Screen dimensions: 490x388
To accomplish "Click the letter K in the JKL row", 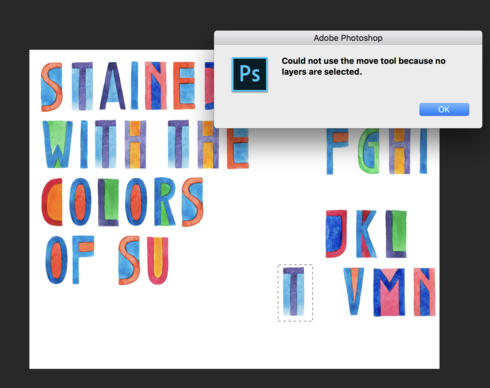I will tap(366, 234).
